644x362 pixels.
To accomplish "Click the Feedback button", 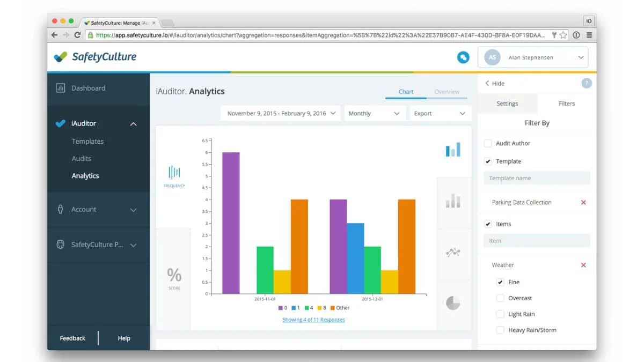I will (72, 338).
